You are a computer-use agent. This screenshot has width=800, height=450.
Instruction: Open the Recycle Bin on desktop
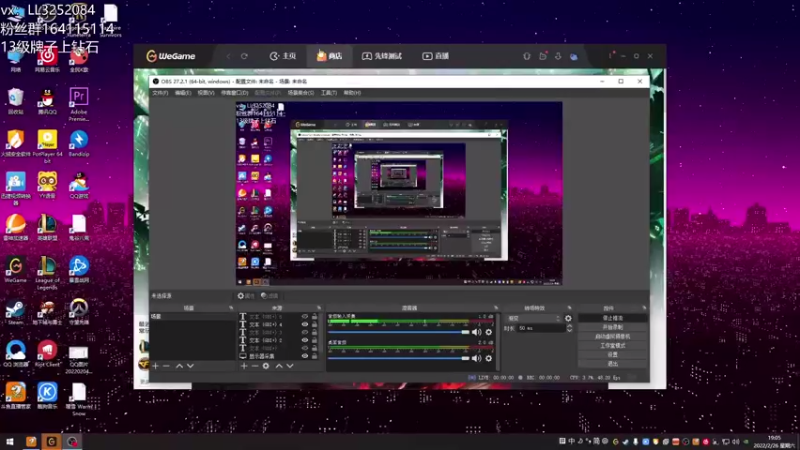coord(16,101)
